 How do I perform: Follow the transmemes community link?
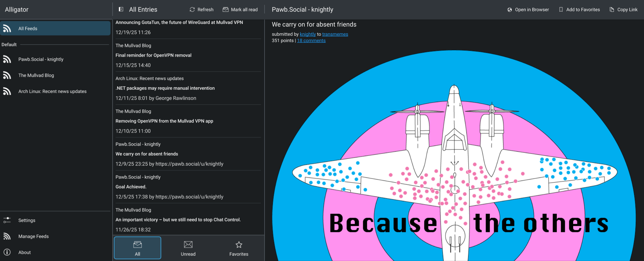(x=335, y=34)
